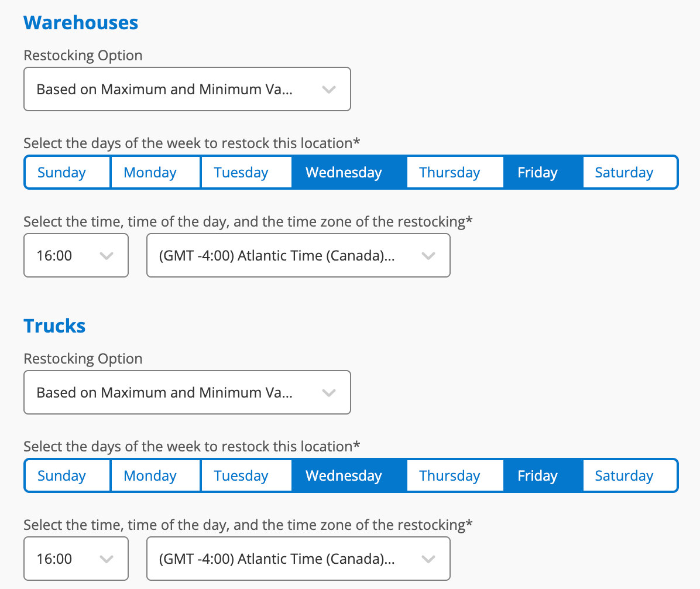Toggle Sunday for Warehouses restocking
Screen dimensions: 700x589
click(67, 172)
